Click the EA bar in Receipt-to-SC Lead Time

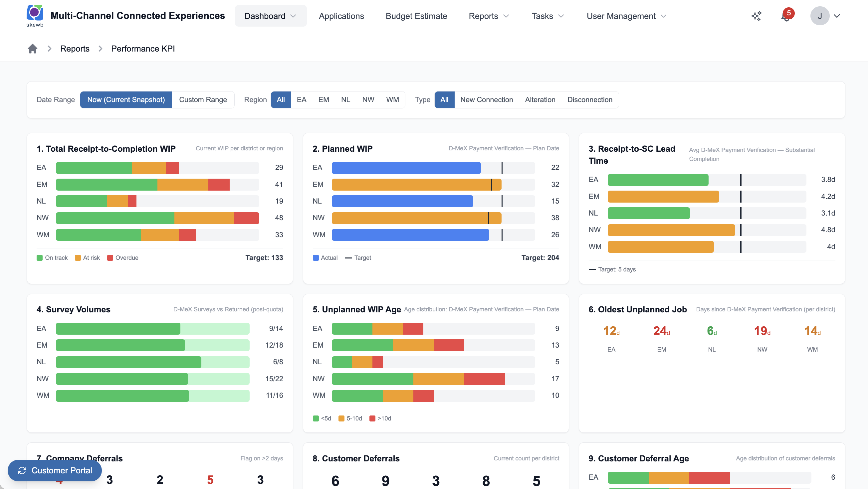tap(658, 180)
